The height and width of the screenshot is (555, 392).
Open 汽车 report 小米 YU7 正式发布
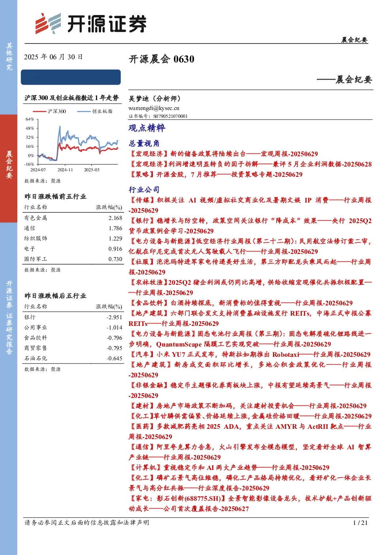tap(250, 354)
